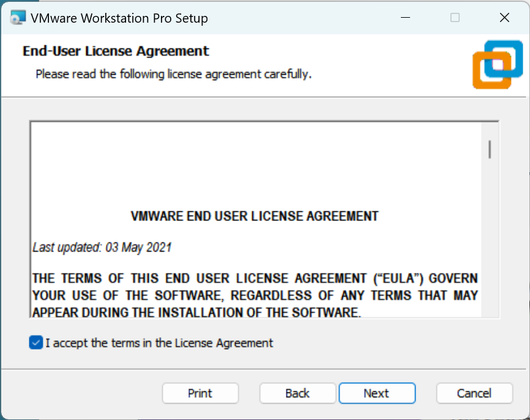Click the 'VMWARE END USER LICENSE AGREEMENT' heading
Viewport: 530px width, 420px height.
(255, 216)
